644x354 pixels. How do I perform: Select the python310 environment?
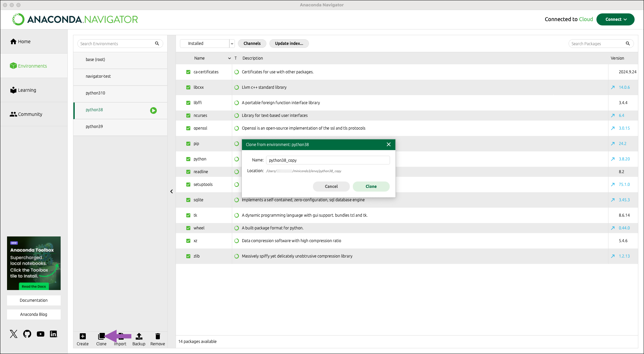[120, 94]
